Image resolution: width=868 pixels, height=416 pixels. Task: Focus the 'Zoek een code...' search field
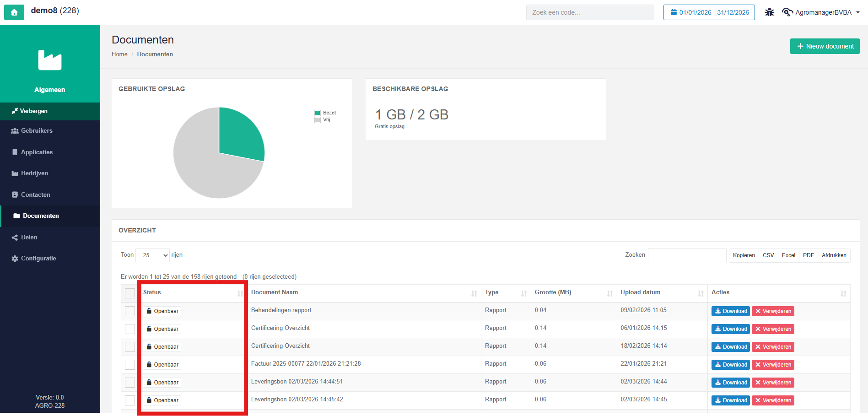tap(590, 12)
